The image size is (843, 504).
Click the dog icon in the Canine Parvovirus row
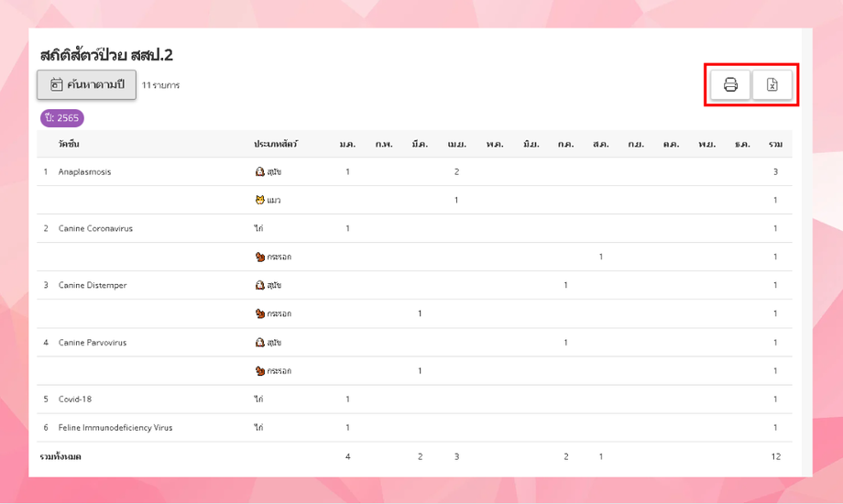259,342
